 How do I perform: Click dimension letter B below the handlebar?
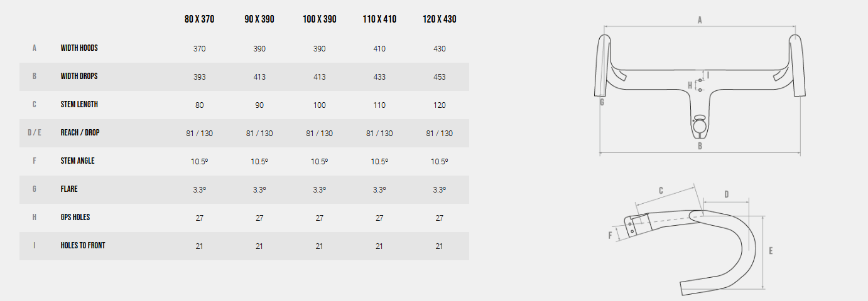pos(700,146)
